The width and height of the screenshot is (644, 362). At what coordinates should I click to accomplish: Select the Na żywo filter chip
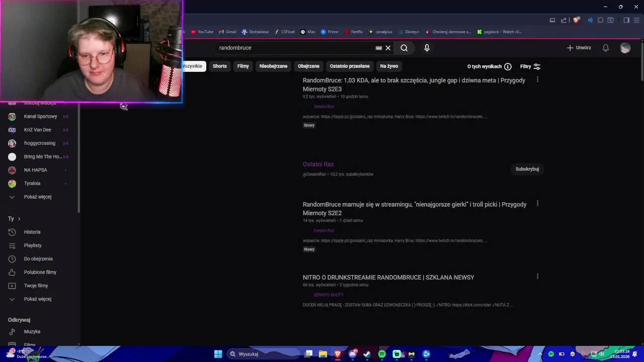[389, 66]
